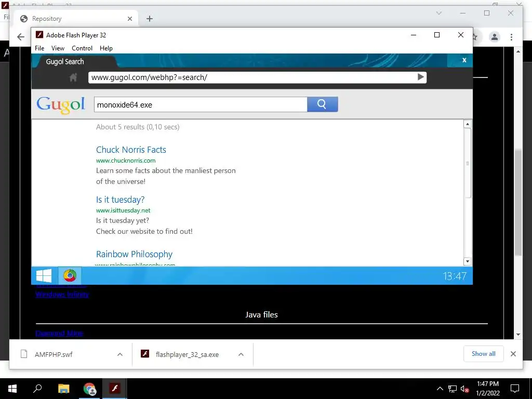532x399 pixels.
Task: Switch to Chrome in taskbar
Action: (x=89, y=388)
